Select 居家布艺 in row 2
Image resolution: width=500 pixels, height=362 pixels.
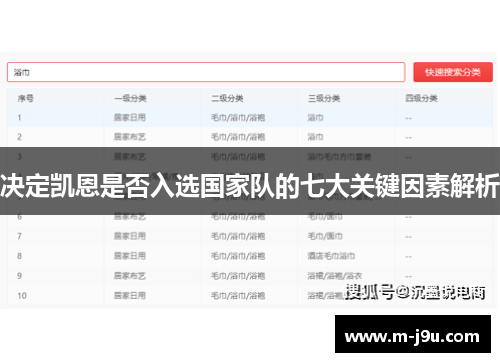pyautogui.click(x=130, y=137)
